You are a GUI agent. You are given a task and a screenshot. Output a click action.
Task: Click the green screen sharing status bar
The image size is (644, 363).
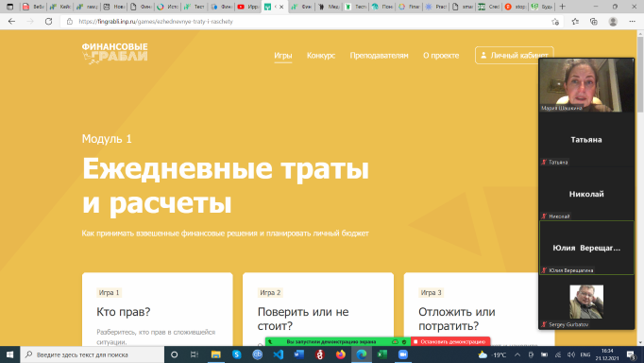[x=338, y=341]
